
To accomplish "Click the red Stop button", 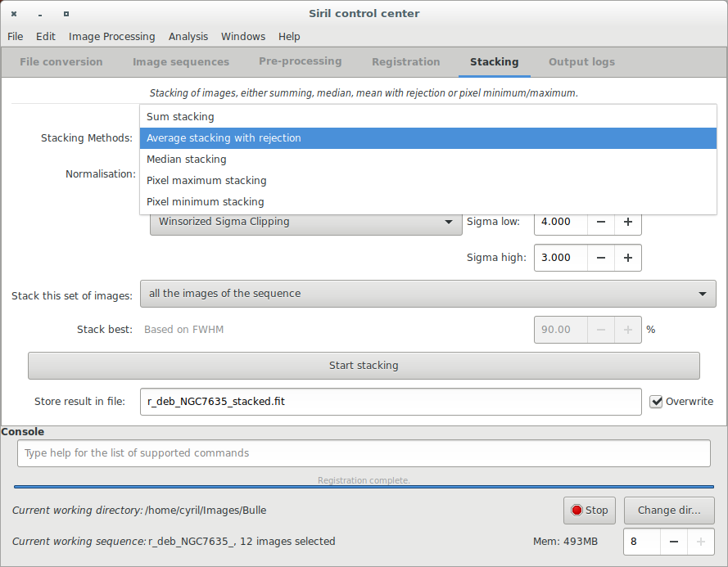I will (x=589, y=511).
